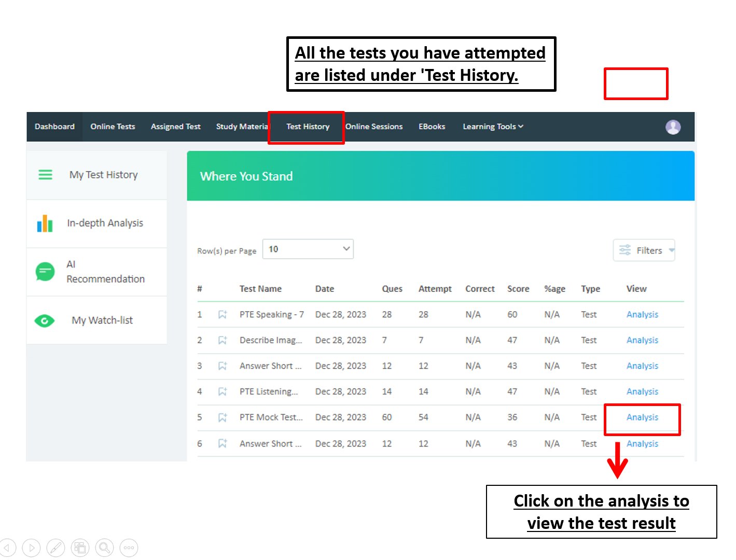The height and width of the screenshot is (560, 736).
Task: Open the Rows per Page dropdown showing 10
Action: pos(308,249)
